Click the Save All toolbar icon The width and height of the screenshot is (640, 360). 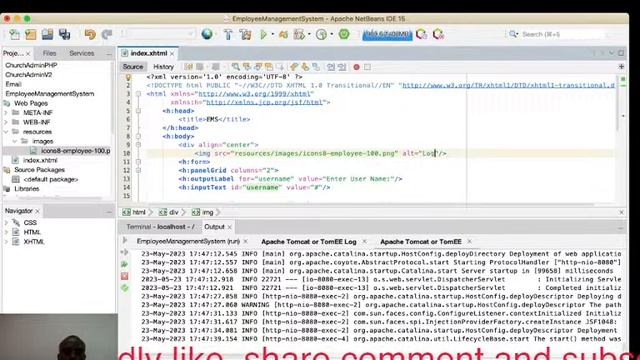pos(64,34)
